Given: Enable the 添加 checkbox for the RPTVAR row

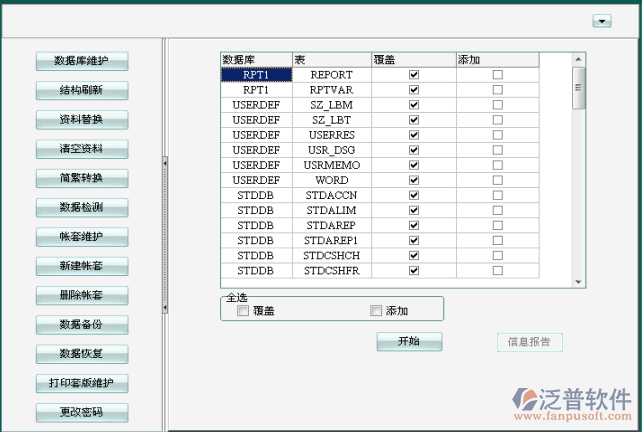Looking at the screenshot, I should 497,90.
